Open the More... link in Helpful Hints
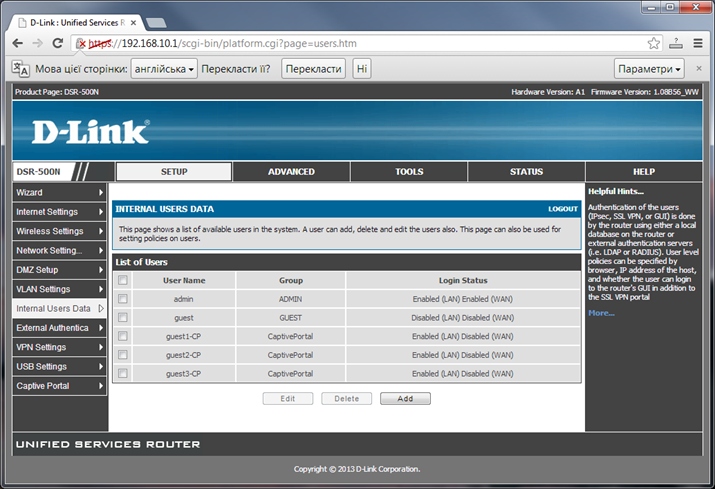The width and height of the screenshot is (715, 489). coord(601,313)
